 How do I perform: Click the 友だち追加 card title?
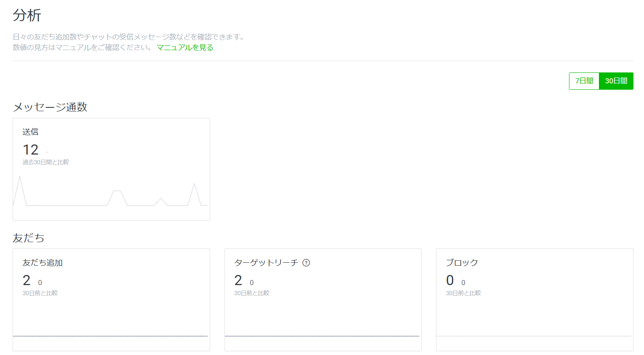pyautogui.click(x=43, y=263)
